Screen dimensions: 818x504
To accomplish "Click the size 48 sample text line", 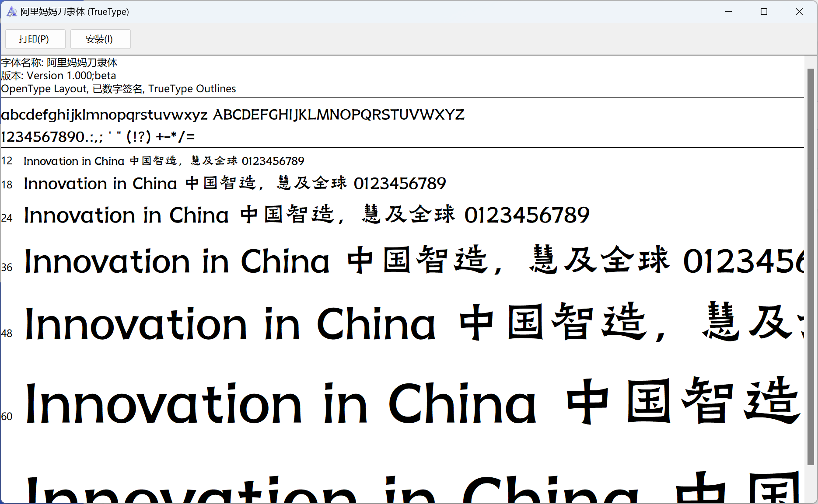I will [x=414, y=323].
